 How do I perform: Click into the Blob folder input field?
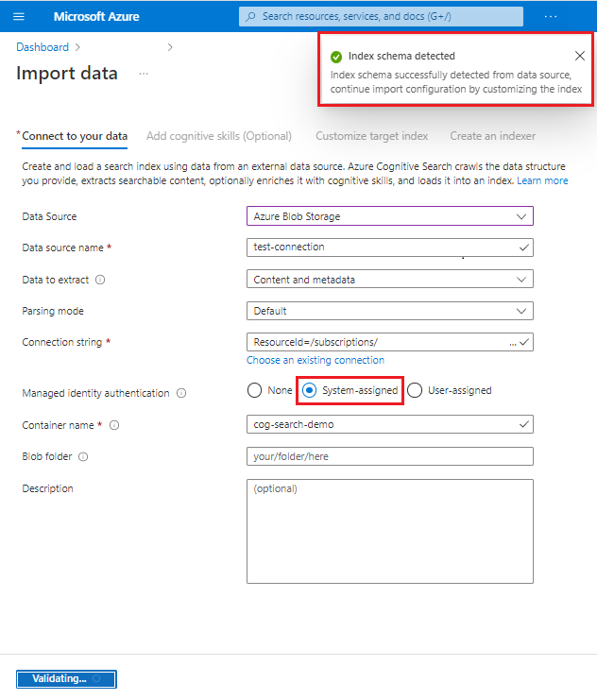tap(389, 457)
